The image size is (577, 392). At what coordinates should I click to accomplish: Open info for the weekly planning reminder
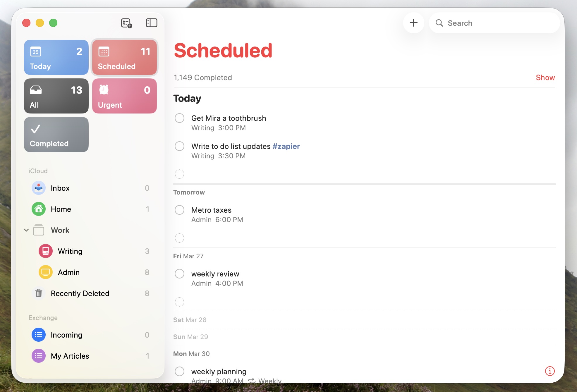549,371
